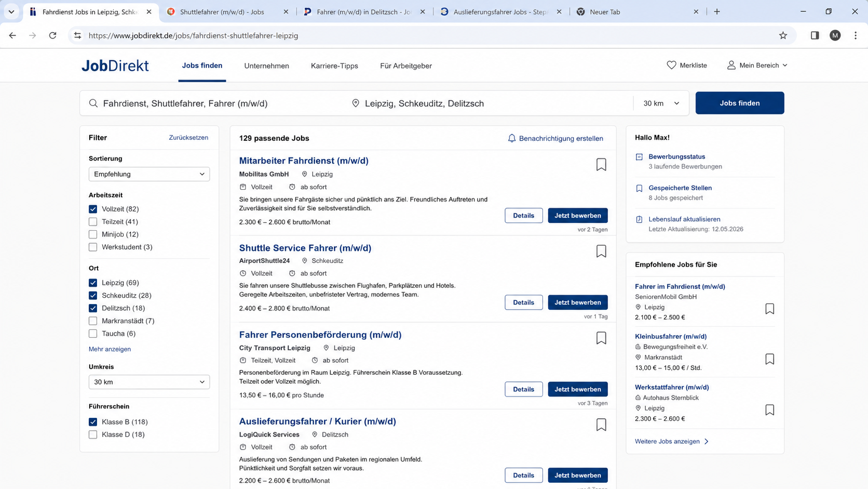Screen dimensions: 868x489
Task: Switch to Fahrer (m/w/d) in Delitzsch tab
Action: (363, 11)
